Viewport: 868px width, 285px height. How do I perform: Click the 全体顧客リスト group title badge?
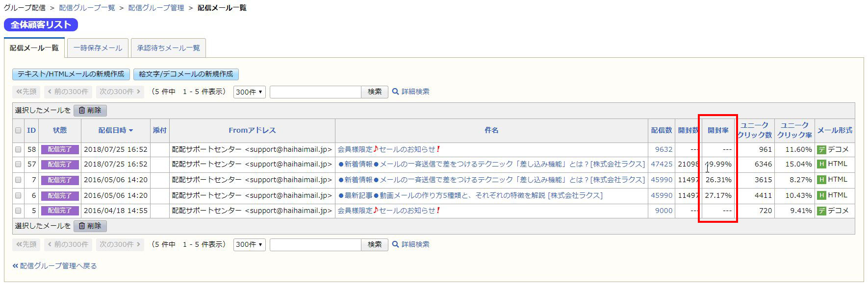[41, 24]
